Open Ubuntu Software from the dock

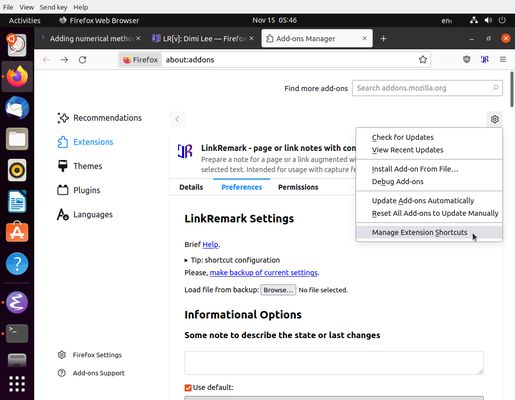pos(17,232)
